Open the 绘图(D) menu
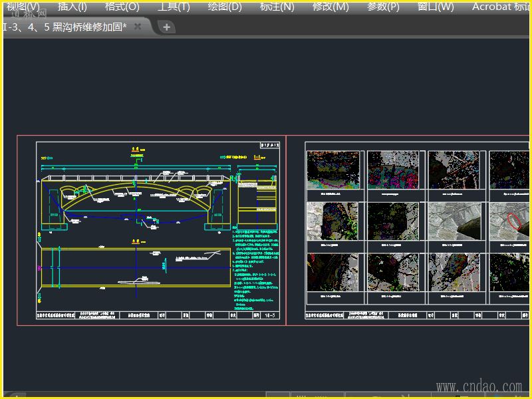Viewport: 532px width, 399px height. [x=225, y=7]
